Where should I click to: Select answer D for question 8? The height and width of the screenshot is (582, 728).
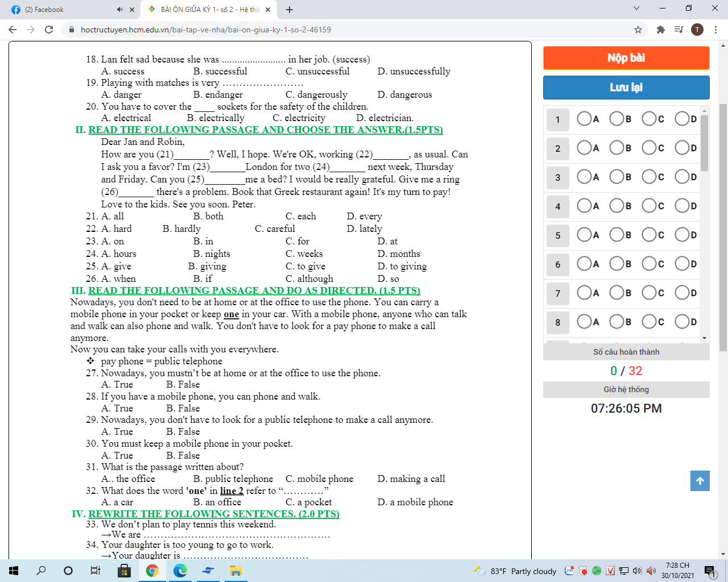pyautogui.click(x=682, y=321)
